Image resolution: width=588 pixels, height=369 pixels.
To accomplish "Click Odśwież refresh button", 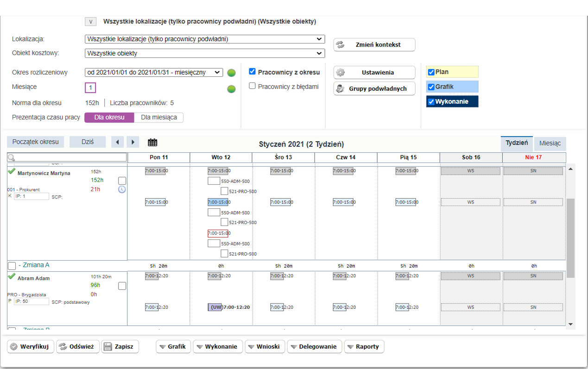I will click(78, 347).
